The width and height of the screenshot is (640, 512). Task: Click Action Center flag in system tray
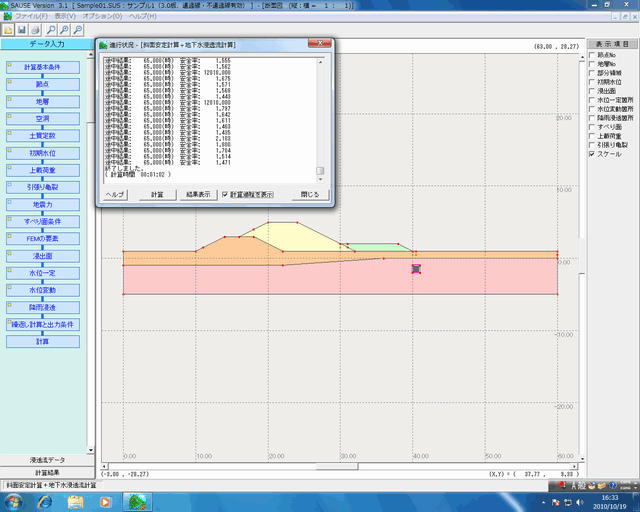pyautogui.click(x=556, y=502)
